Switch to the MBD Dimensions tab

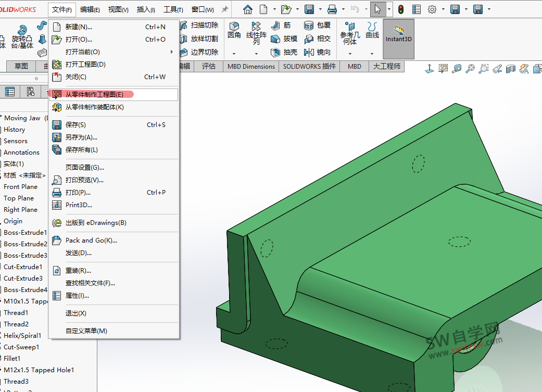251,66
